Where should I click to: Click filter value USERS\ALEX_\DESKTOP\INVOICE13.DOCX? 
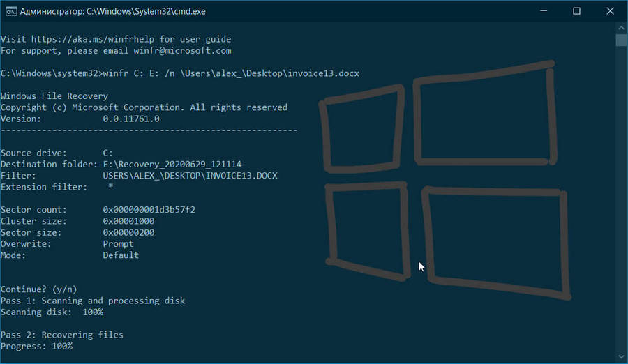pos(190,176)
